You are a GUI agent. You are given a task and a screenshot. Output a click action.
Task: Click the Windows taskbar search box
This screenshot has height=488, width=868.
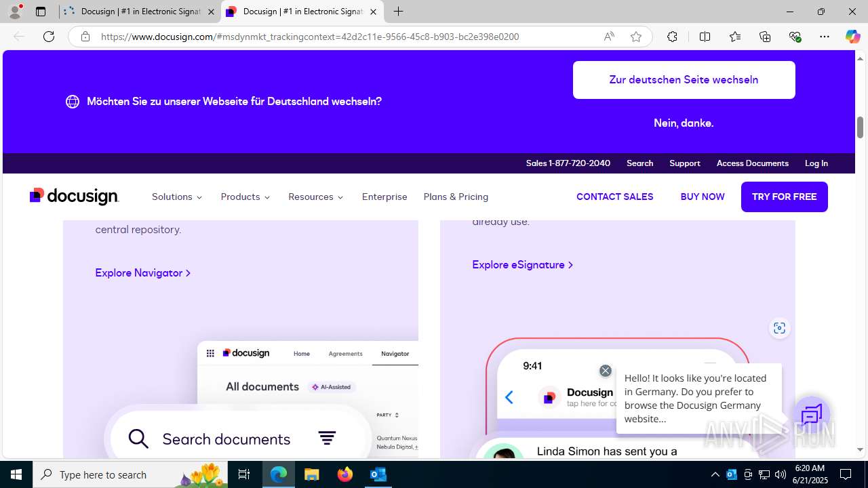coord(131,474)
